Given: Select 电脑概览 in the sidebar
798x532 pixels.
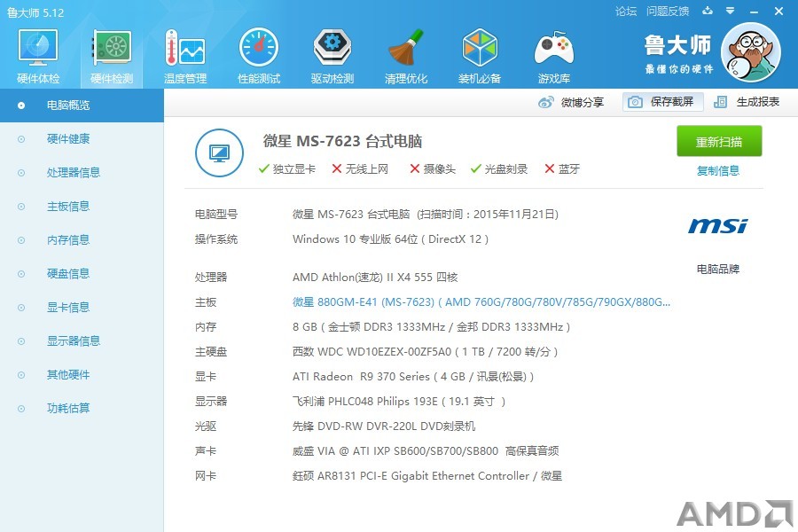Looking at the screenshot, I should tap(82, 106).
